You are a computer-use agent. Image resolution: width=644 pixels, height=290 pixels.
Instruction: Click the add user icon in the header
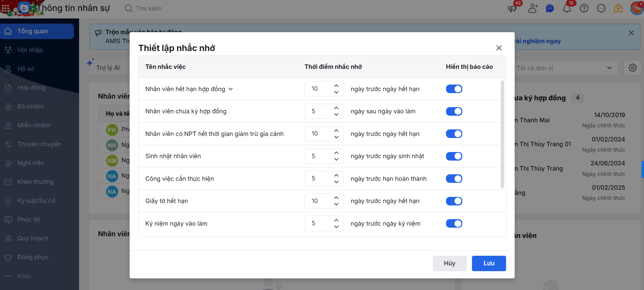click(x=532, y=8)
